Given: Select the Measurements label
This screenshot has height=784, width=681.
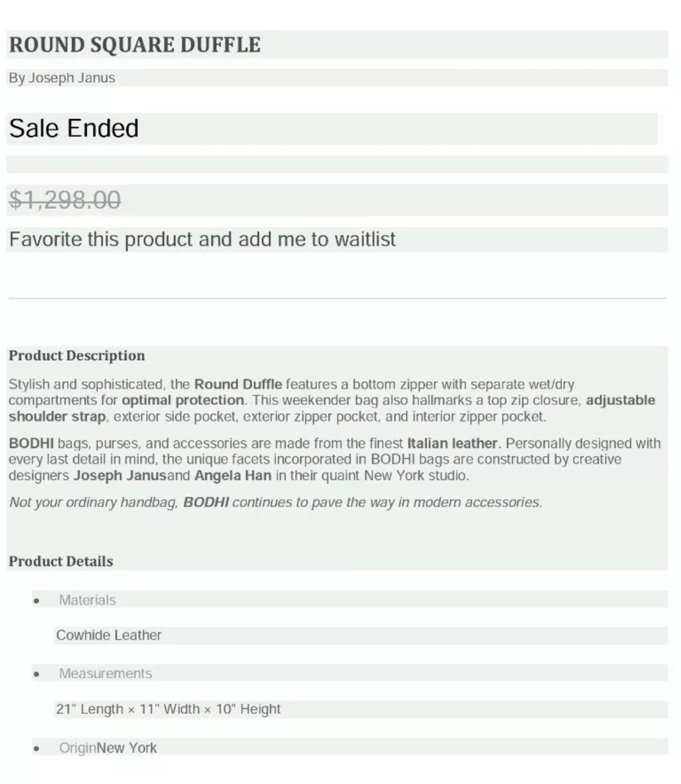Looking at the screenshot, I should pyautogui.click(x=105, y=674).
